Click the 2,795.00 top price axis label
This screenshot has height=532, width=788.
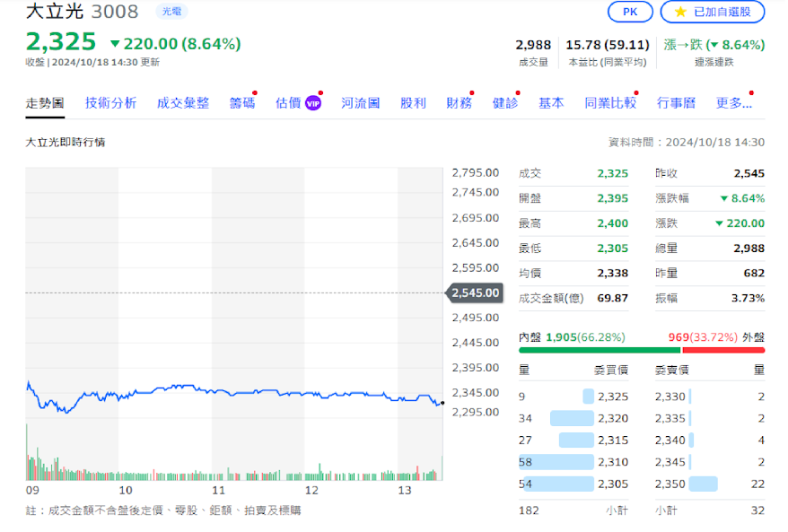(476, 173)
